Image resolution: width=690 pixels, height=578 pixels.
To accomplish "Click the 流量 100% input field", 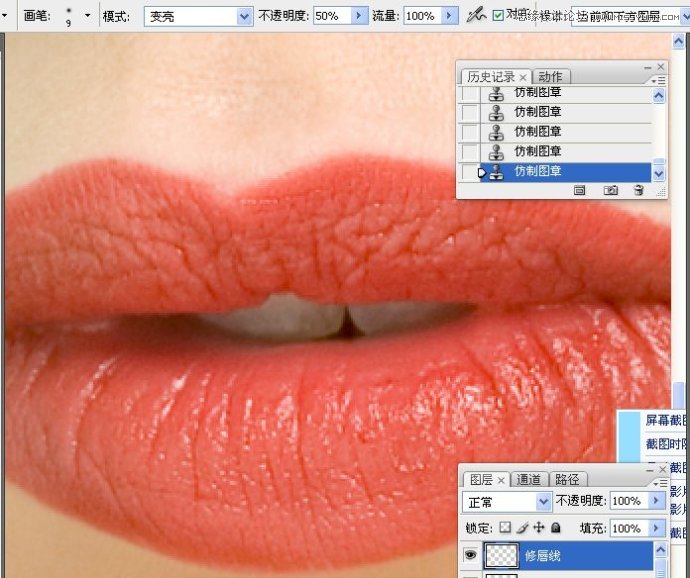I will [423, 16].
